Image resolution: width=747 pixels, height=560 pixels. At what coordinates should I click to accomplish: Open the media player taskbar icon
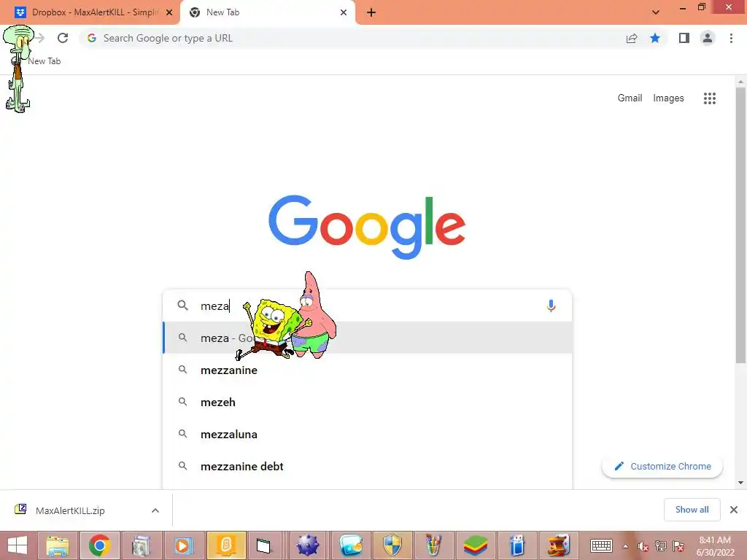tap(183, 545)
